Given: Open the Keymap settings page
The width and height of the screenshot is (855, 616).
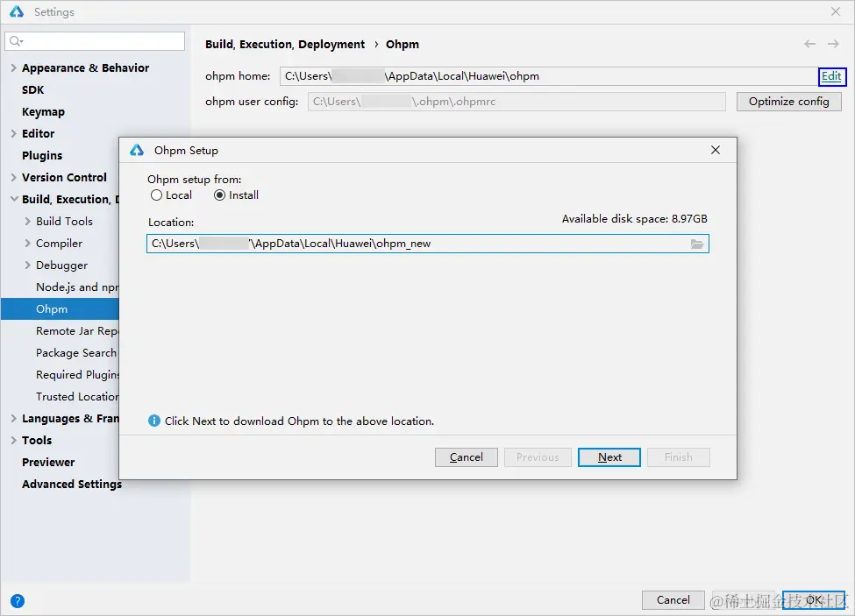Looking at the screenshot, I should point(43,111).
